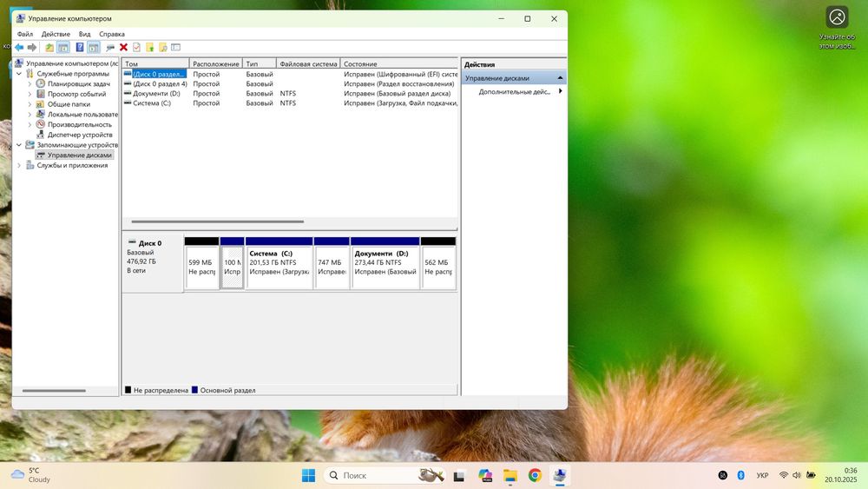Open the Дополнительные действия submenu arrow
Screen dimensions: 868x489
[x=560, y=91]
